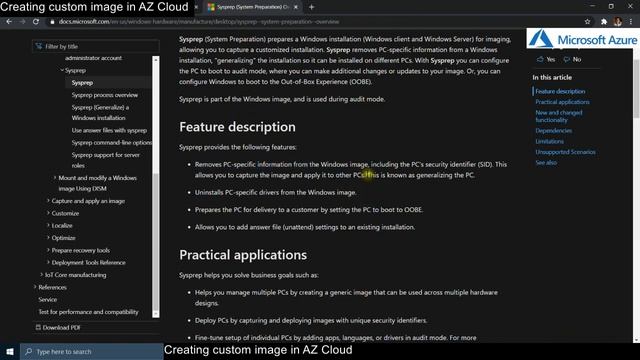
Task: Open the Chrome profile avatar
Action: (x=618, y=22)
